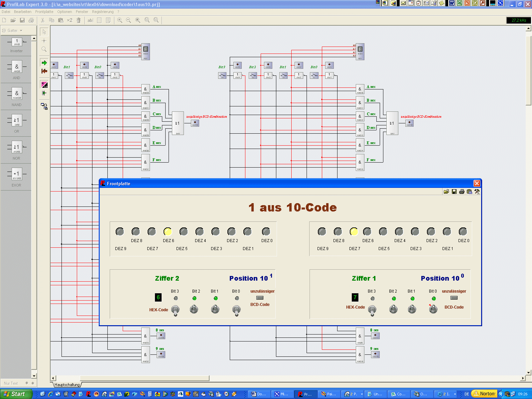Select the Hauptschaltung sheet tab
Screen dimensions: 532x399
pos(67,385)
